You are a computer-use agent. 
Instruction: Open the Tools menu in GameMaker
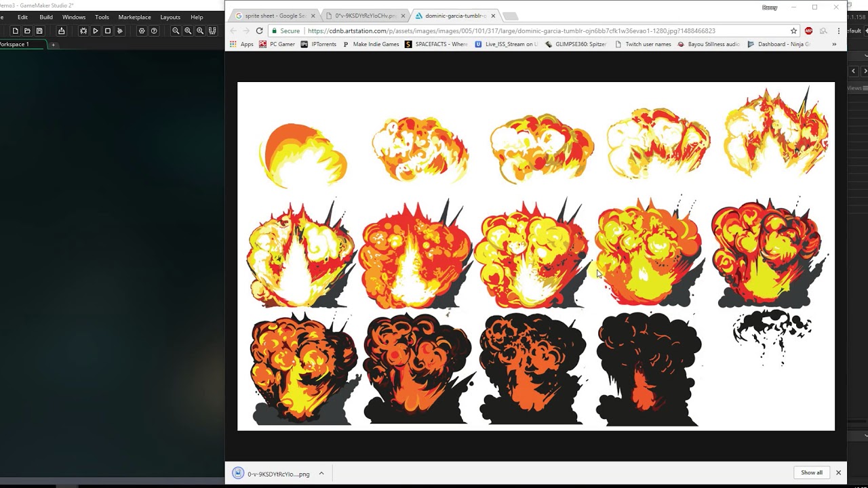coord(102,17)
